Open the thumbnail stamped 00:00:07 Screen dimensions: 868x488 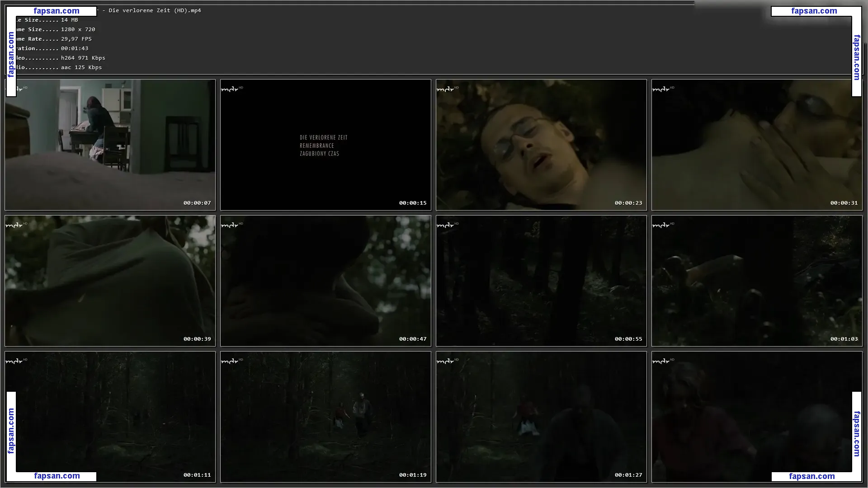click(110, 145)
